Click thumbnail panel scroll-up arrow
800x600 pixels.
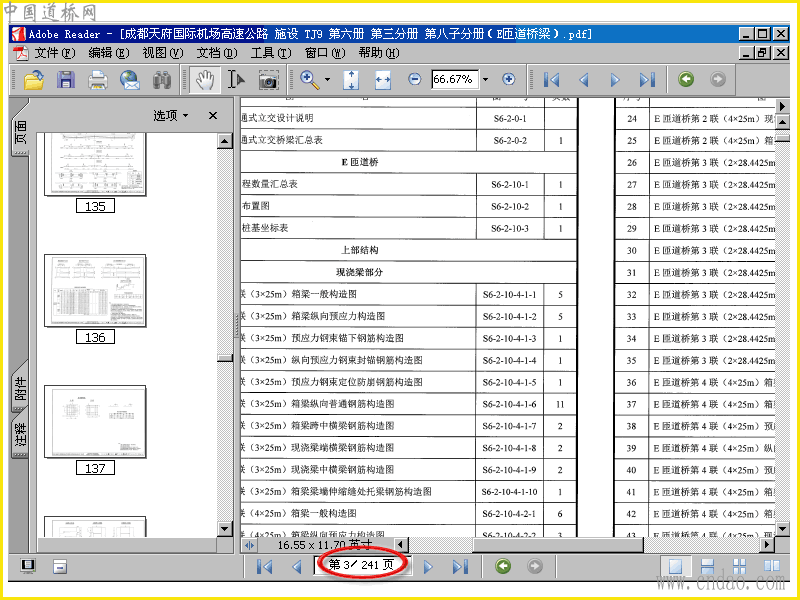[x=225, y=140]
